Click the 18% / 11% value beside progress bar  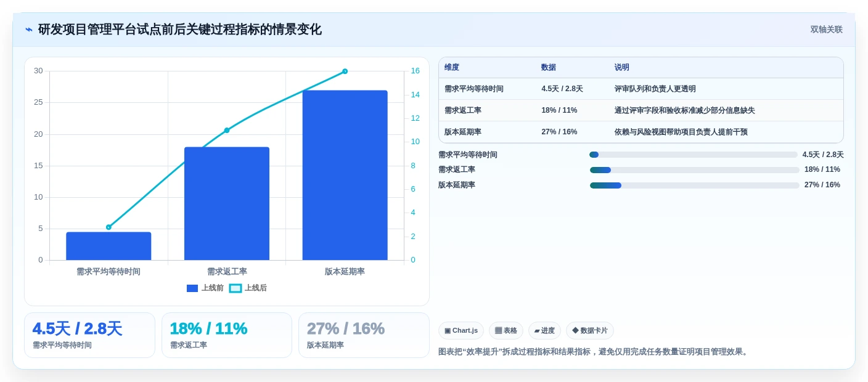tap(822, 170)
